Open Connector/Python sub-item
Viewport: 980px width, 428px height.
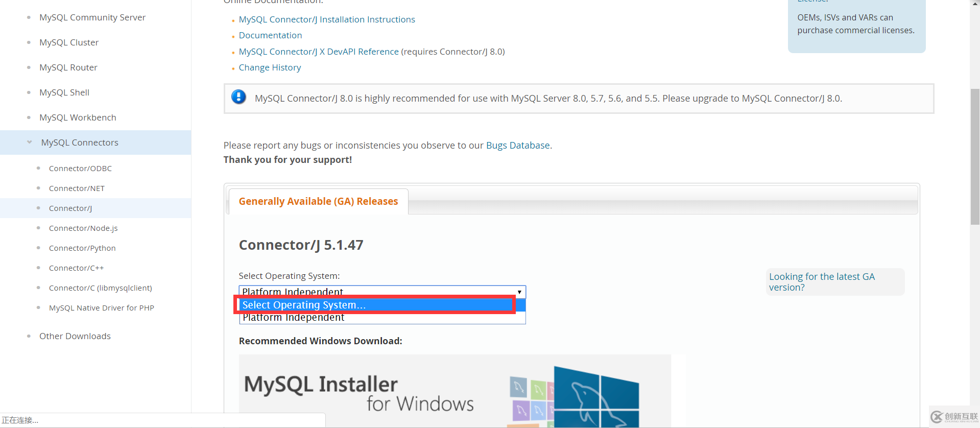tap(82, 248)
